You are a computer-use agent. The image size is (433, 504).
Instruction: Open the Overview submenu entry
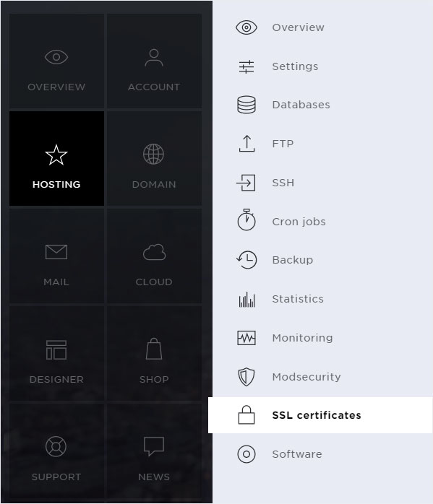tap(322, 27)
